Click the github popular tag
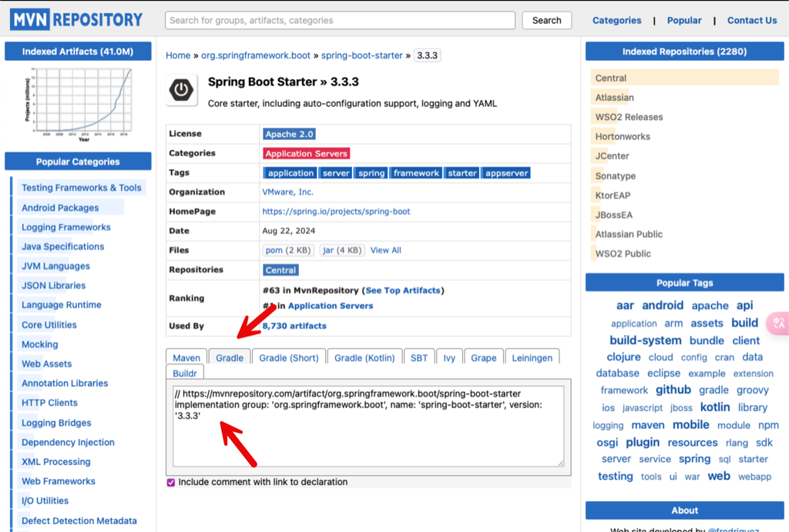Screen dimensions: 789x532 [673, 390]
